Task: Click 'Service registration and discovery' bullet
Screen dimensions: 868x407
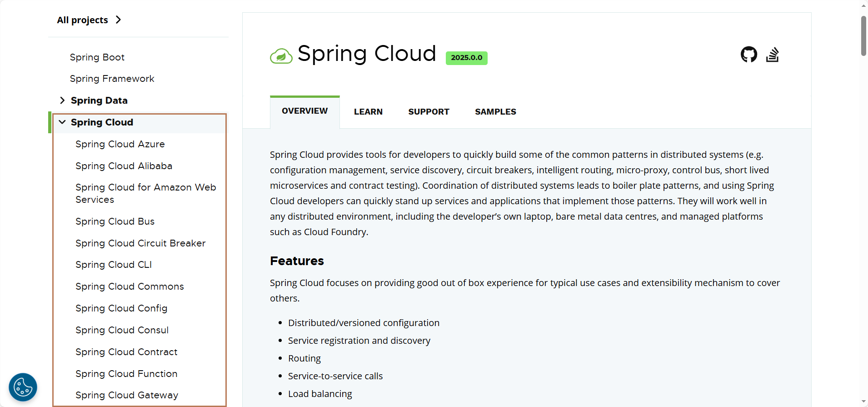Action: (359, 341)
